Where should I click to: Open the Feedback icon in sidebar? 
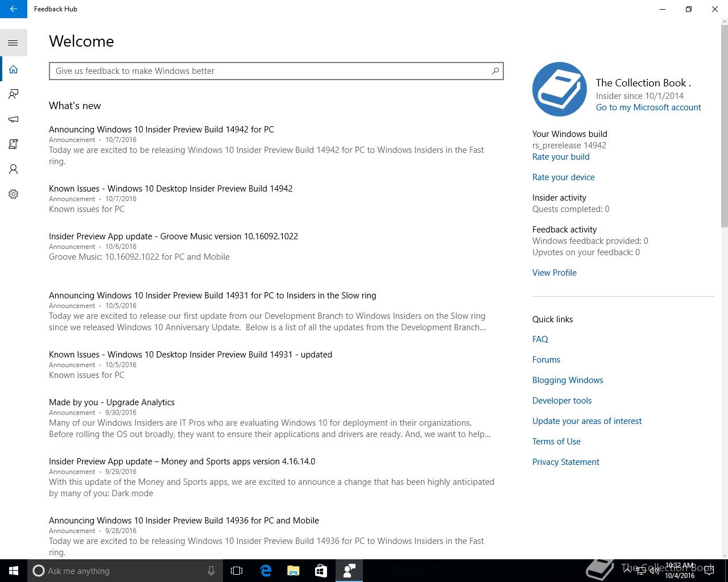pos(14,94)
